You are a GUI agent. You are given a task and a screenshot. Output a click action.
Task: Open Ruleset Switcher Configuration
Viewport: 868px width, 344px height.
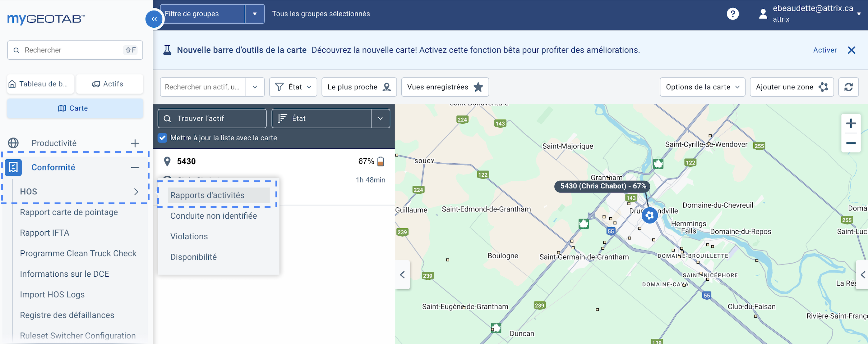77,336
